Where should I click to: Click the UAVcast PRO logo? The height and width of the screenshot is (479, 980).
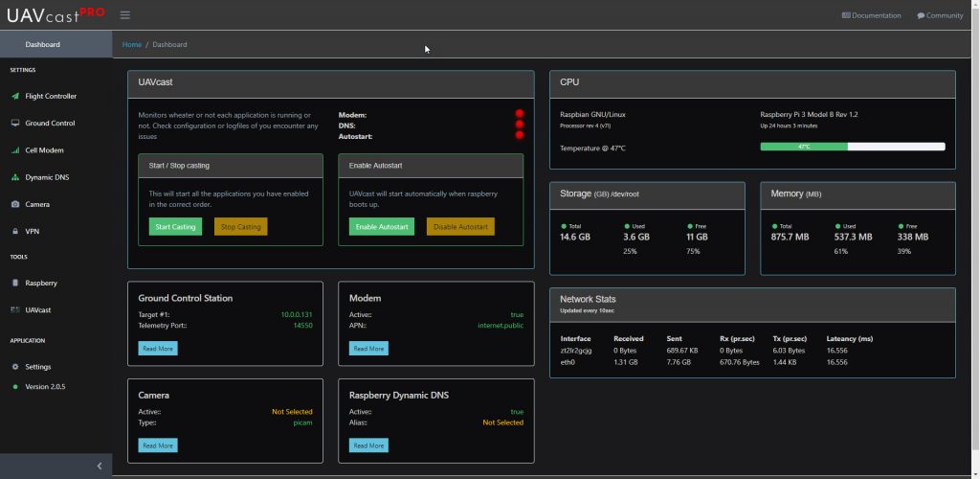[56, 15]
